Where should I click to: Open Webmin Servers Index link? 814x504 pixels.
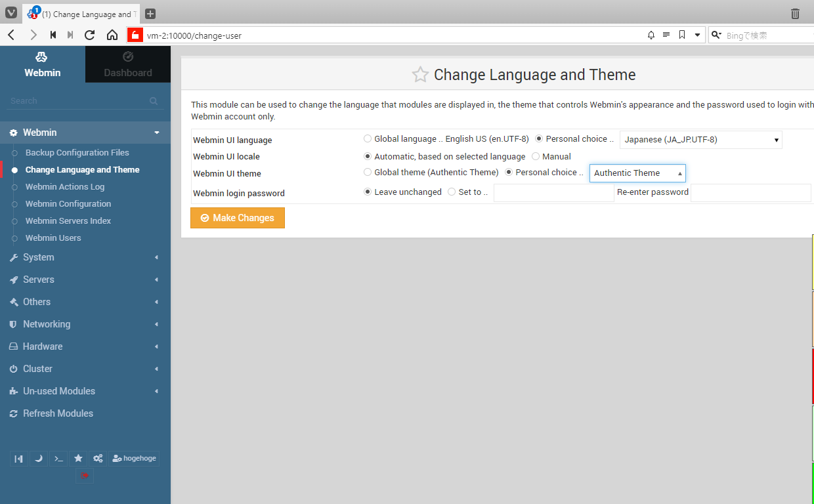coord(68,220)
